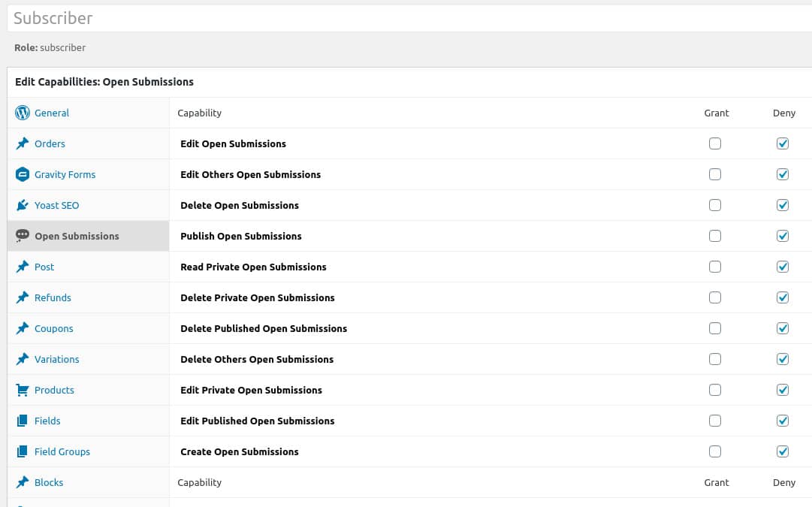This screenshot has width=812, height=507.
Task: Click the pages icon next to Fields
Action: click(23, 421)
